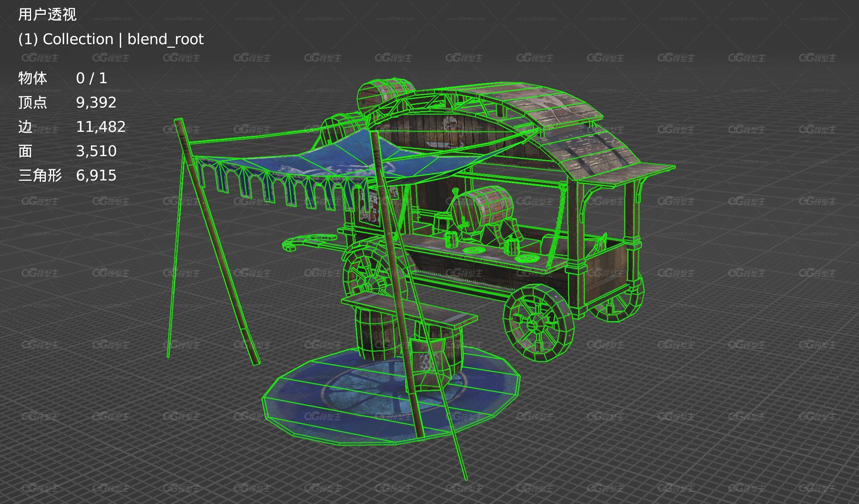Image resolution: width=859 pixels, height=504 pixels.
Task: Click the '边' edge count '11,482'
Action: [x=100, y=127]
